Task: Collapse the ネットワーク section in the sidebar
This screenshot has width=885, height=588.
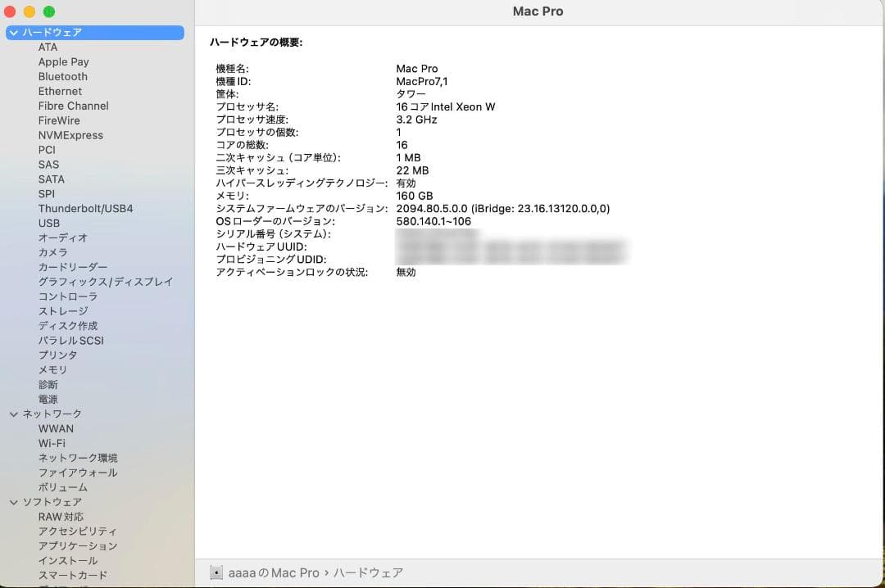Action: click(x=13, y=414)
